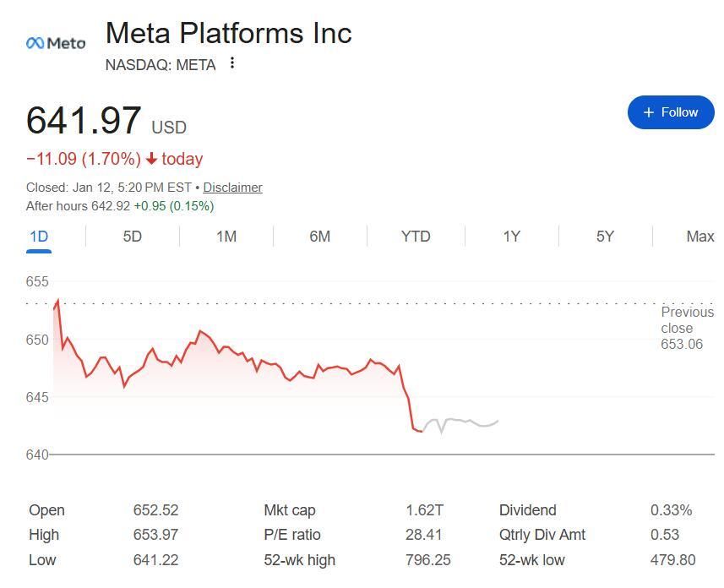Image resolution: width=724 pixels, height=588 pixels.
Task: Click the Mkt cap value 1.62T
Action: [x=424, y=510]
